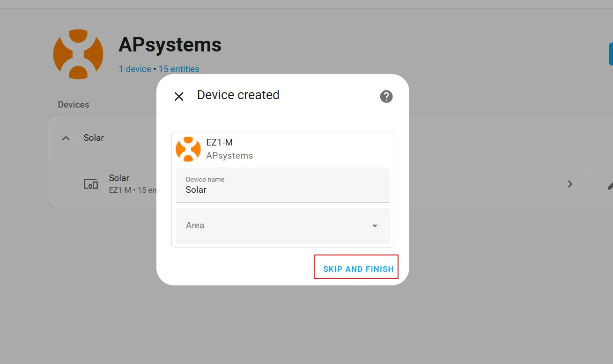
Task: Close the Device created dialog
Action: 179,96
